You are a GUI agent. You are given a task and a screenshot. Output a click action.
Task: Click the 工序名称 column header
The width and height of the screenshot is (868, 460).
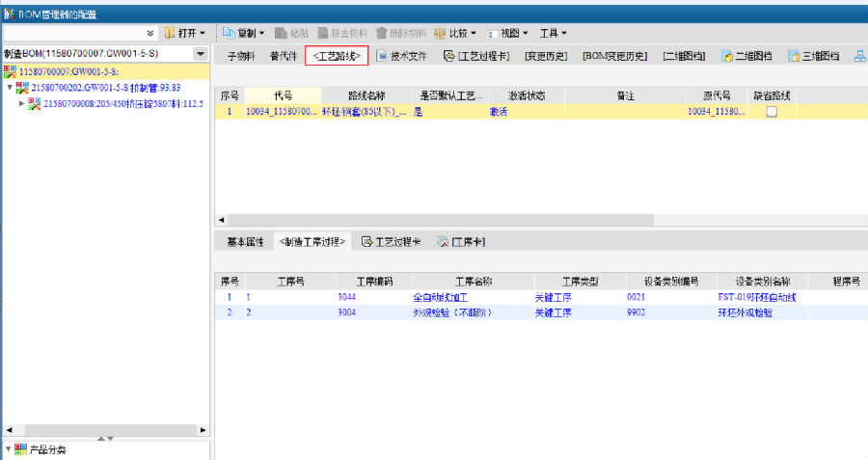click(x=474, y=282)
